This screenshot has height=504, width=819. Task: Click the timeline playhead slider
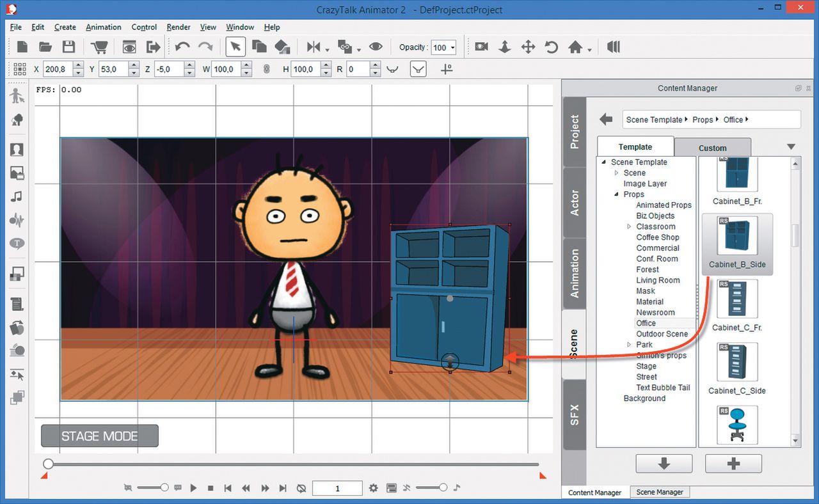tap(48, 464)
